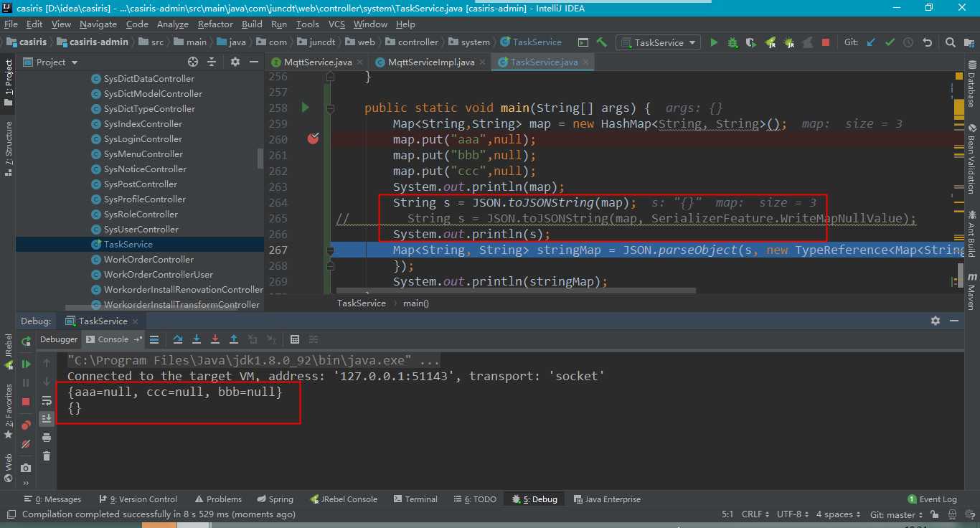
Task: Revert changes with Git rollback arrow
Action: pyautogui.click(x=928, y=42)
